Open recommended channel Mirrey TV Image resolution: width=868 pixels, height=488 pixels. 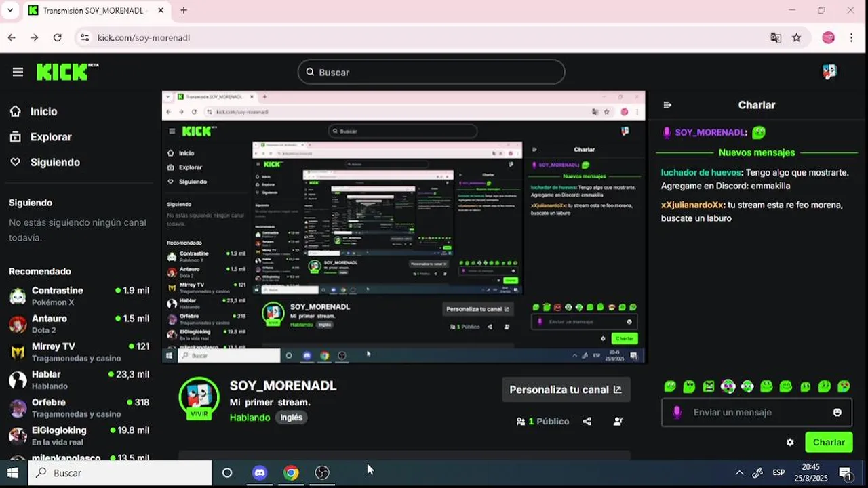point(79,352)
